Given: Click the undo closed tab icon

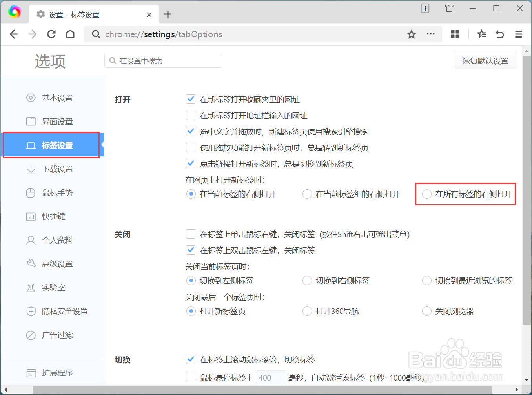Looking at the screenshot, I should tap(500, 34).
